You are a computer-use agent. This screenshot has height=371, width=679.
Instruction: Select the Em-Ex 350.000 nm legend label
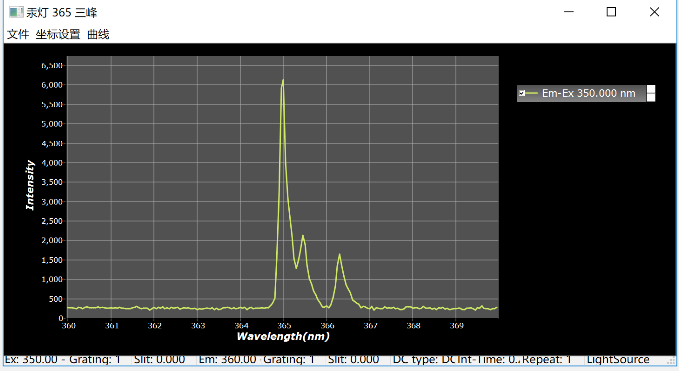(588, 93)
